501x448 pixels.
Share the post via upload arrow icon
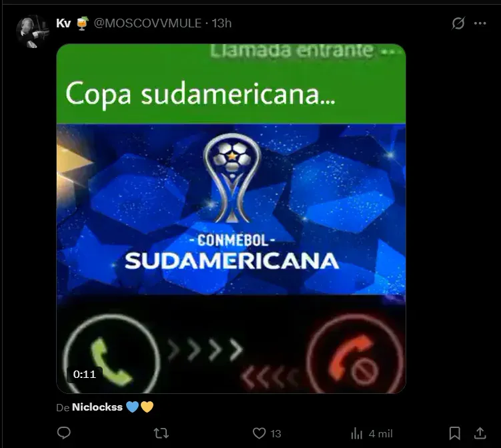click(480, 433)
